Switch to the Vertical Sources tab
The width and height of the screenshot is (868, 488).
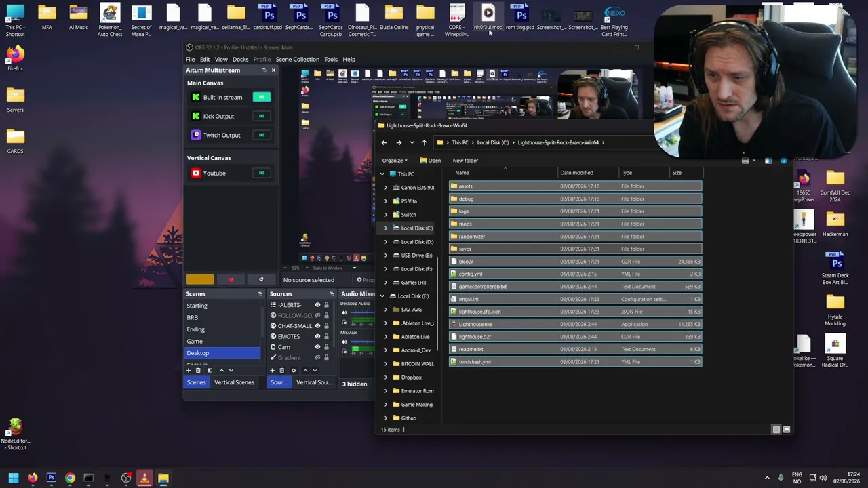[x=314, y=382]
